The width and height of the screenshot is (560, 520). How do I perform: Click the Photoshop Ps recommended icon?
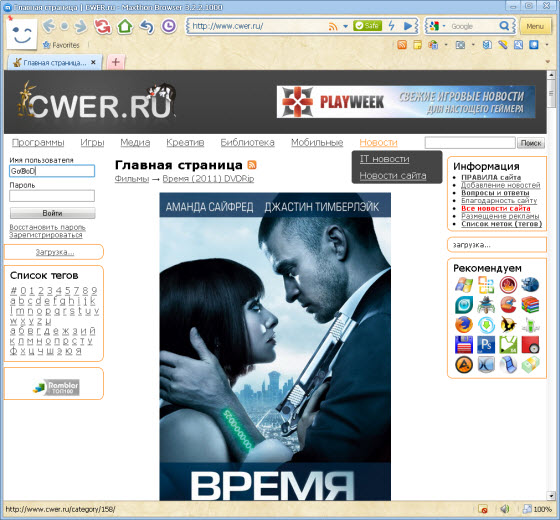[486, 345]
